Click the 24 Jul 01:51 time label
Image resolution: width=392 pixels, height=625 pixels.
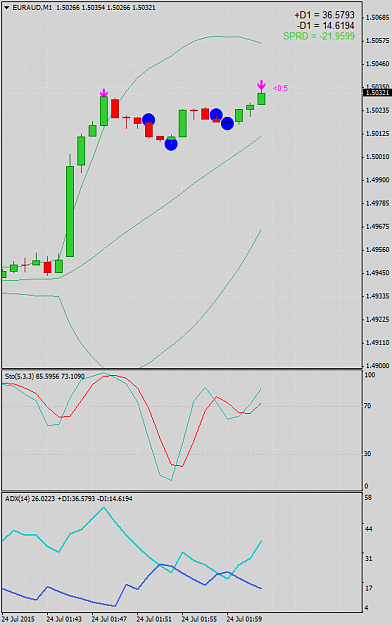coord(154,619)
